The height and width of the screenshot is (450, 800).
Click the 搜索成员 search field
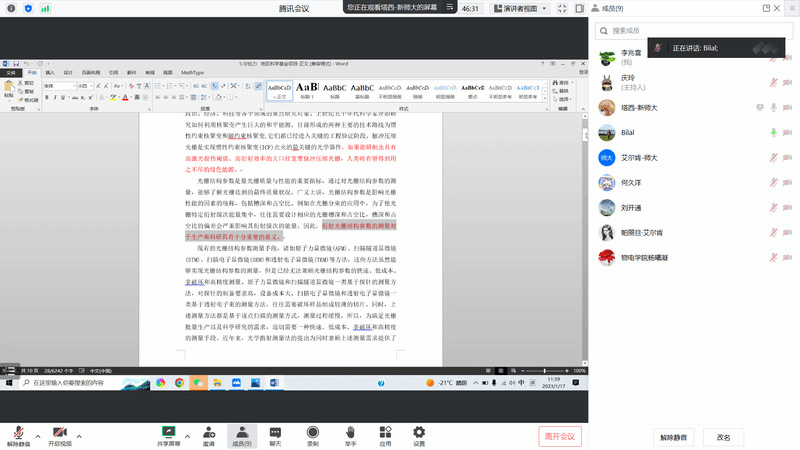(x=695, y=31)
